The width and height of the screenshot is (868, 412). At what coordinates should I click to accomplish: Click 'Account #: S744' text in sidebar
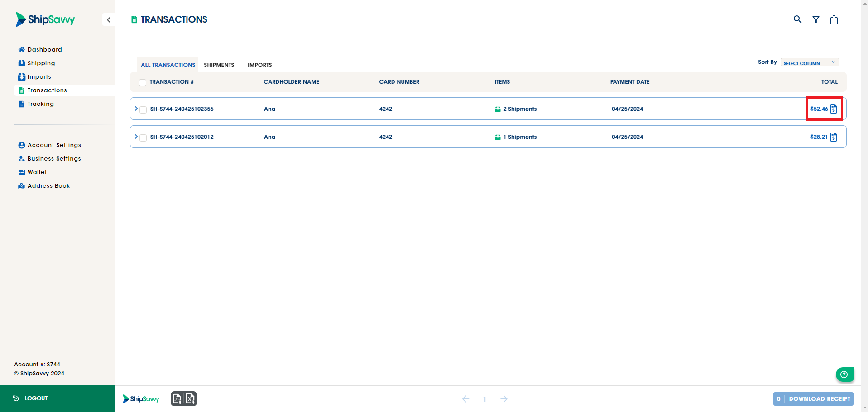coord(37,365)
